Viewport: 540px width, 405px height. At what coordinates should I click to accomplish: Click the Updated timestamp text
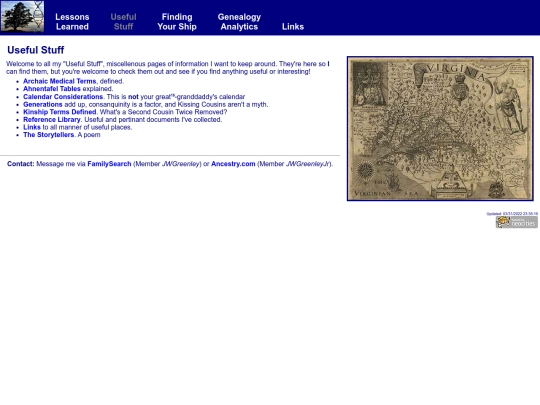(x=512, y=214)
